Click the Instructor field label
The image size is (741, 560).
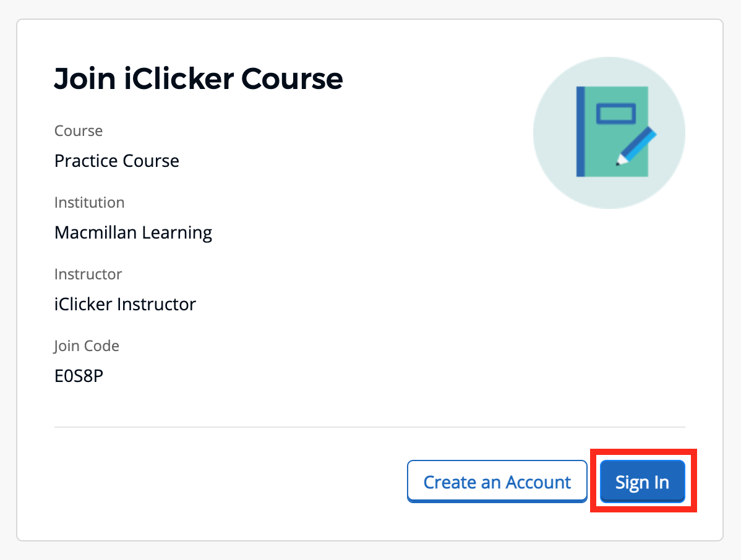88,274
